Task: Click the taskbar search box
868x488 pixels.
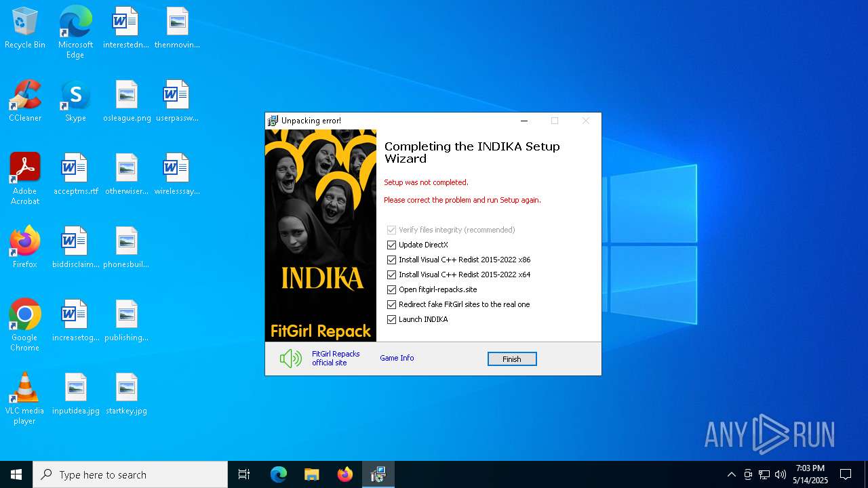Action: point(130,474)
